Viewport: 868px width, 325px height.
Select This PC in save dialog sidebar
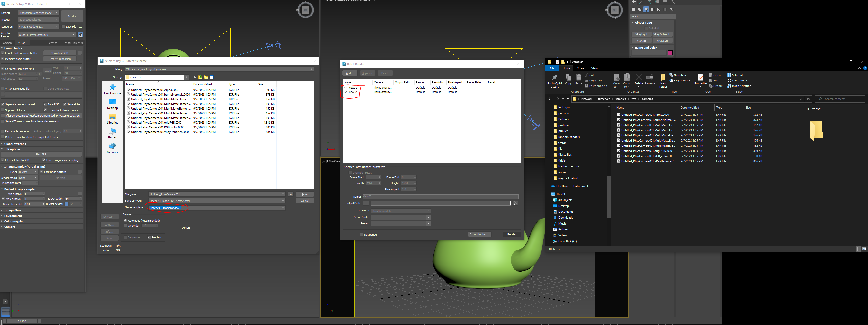112,133
